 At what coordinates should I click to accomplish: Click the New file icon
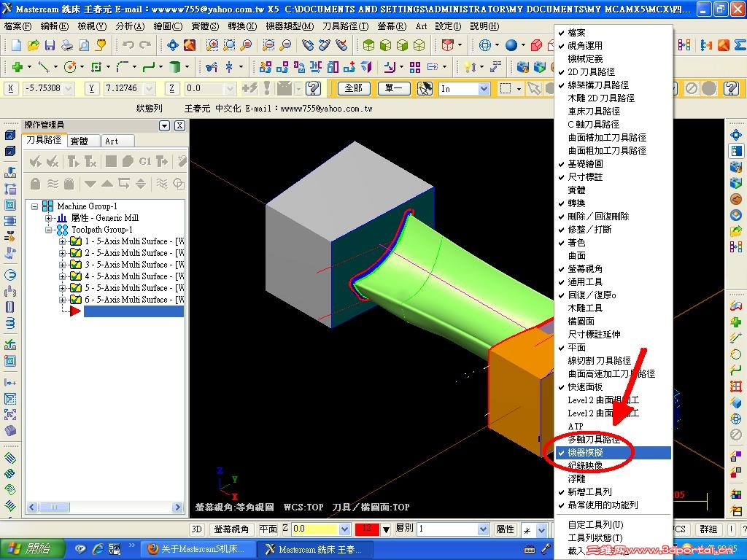point(17,45)
